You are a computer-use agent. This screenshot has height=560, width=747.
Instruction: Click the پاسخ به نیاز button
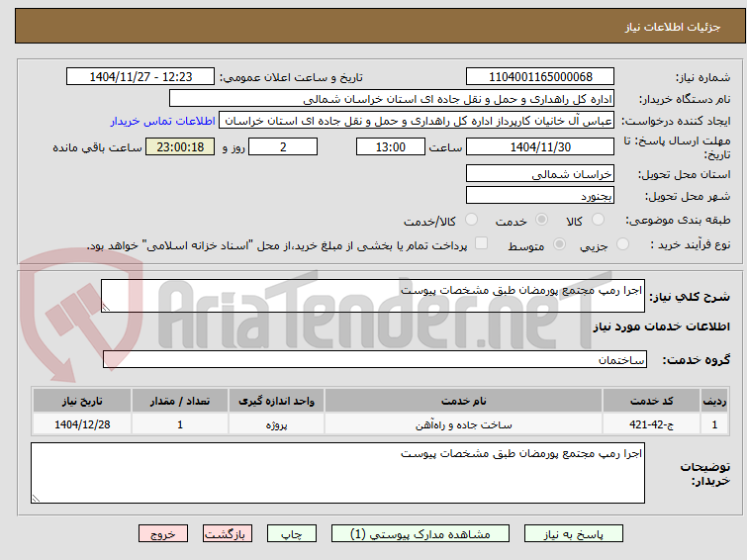pyautogui.click(x=574, y=534)
